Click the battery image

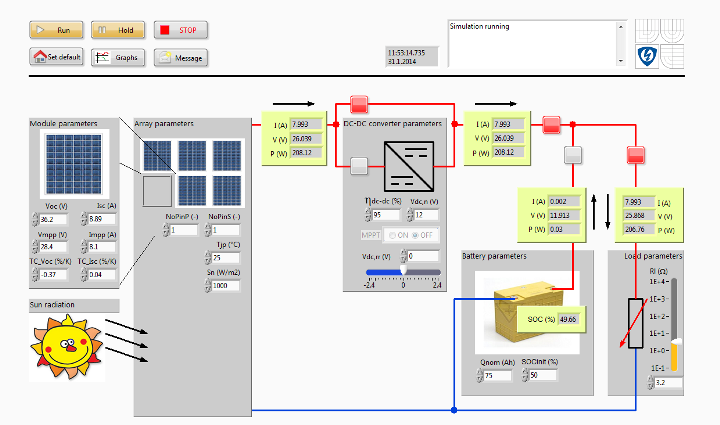527,313
